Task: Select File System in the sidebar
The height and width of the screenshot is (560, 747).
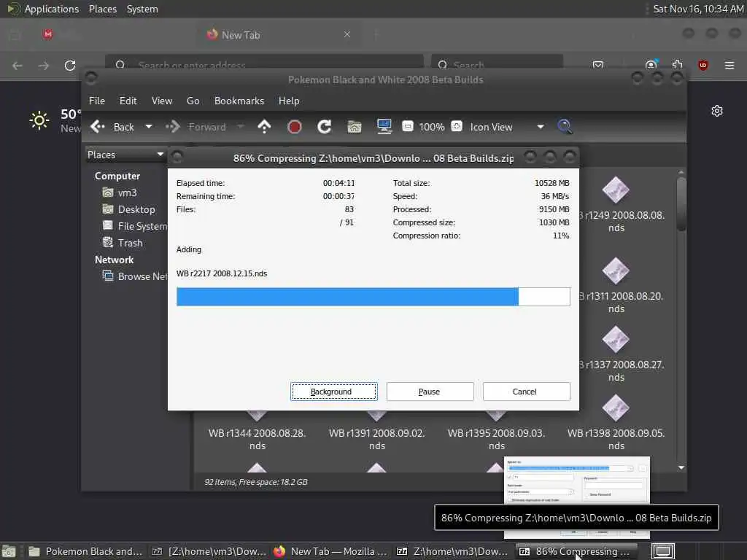Action: click(134, 226)
